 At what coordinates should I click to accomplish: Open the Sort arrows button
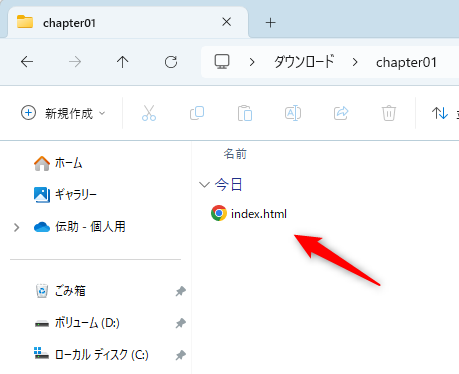click(x=440, y=113)
